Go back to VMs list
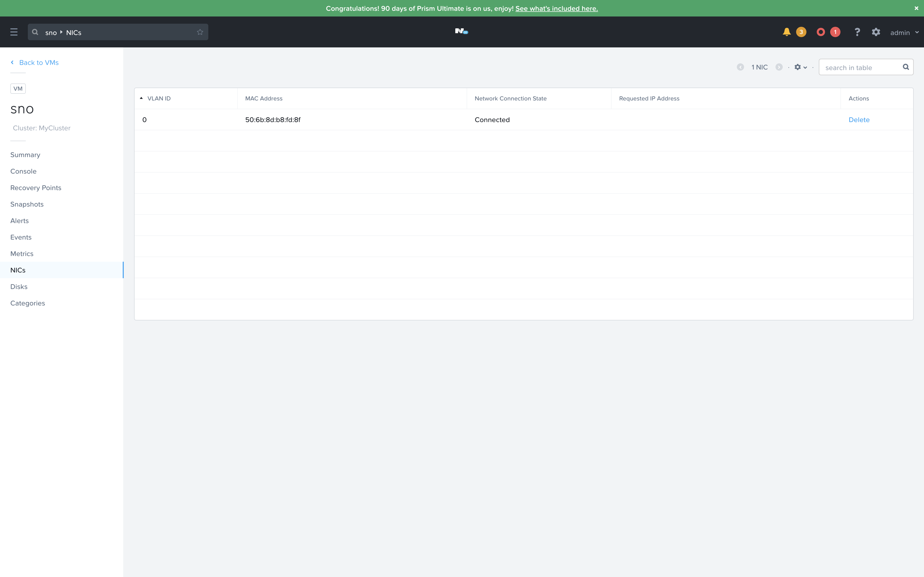The width and height of the screenshot is (924, 577). 39,63
